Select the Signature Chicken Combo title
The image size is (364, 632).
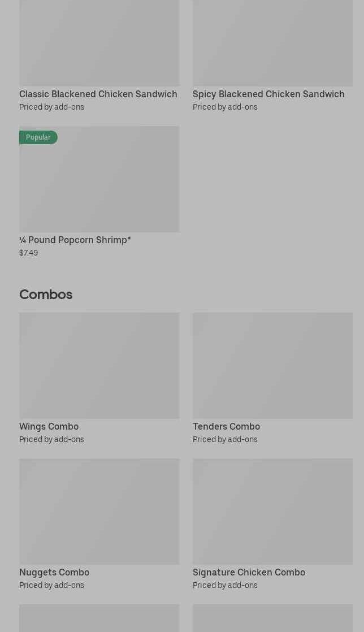click(x=249, y=572)
